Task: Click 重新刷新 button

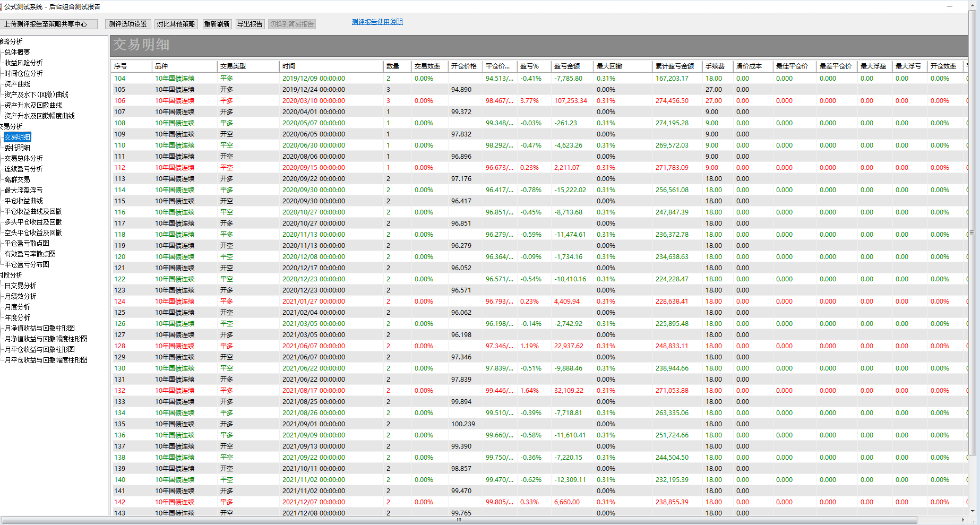Action: click(x=217, y=24)
